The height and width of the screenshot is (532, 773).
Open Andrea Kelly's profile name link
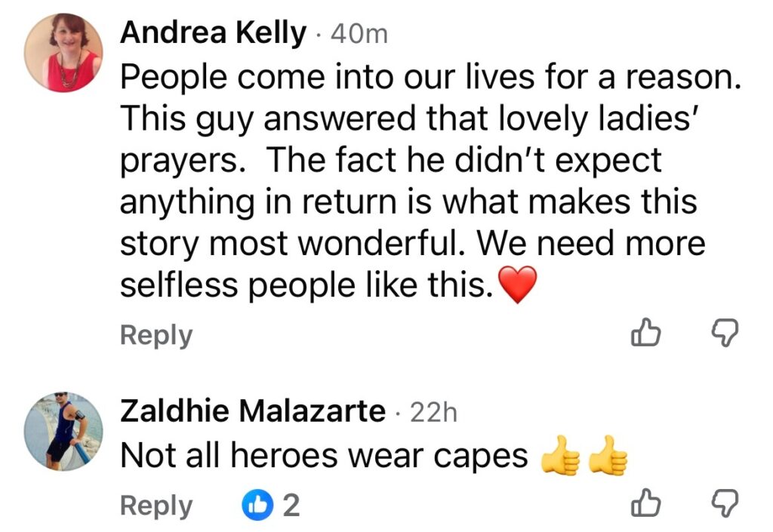214,33
